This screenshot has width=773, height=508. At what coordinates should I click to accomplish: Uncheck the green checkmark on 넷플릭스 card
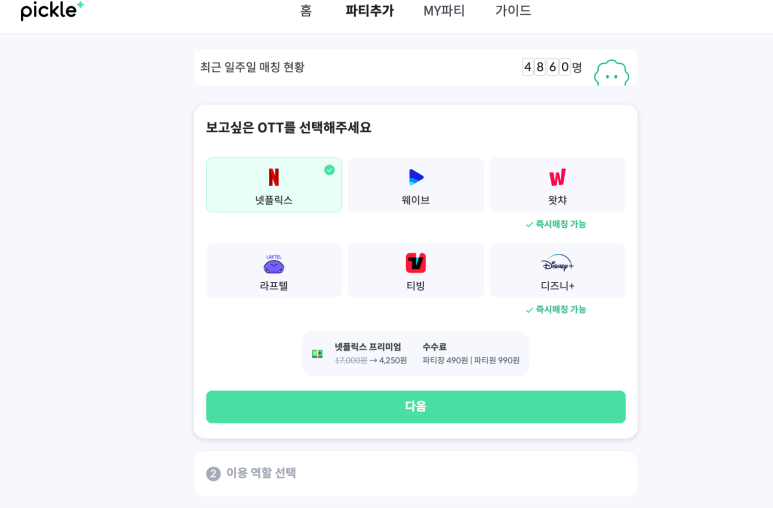[x=329, y=170]
